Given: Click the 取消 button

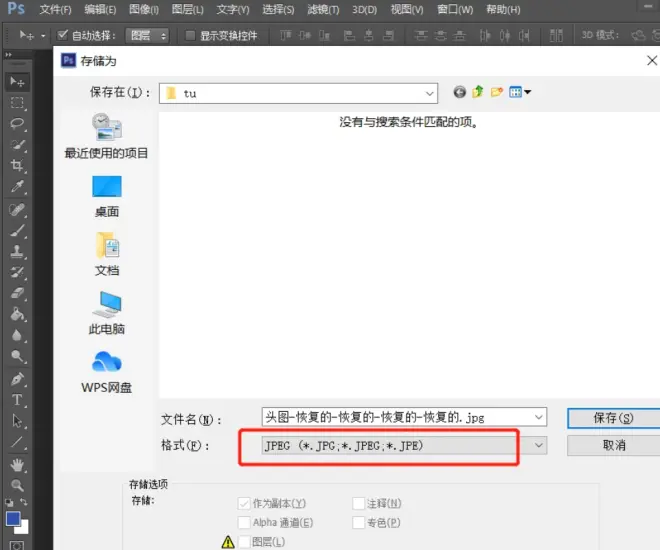Looking at the screenshot, I should click(613, 445).
